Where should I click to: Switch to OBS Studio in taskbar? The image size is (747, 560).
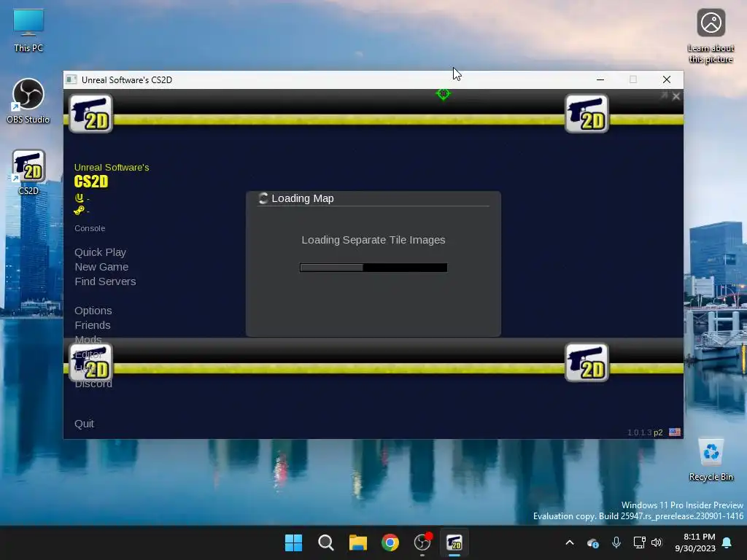(x=422, y=542)
